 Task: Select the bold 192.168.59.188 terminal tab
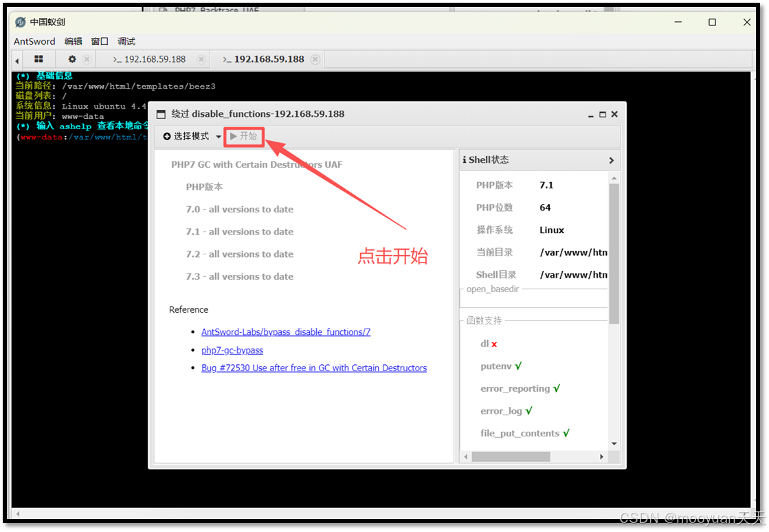coord(263,59)
